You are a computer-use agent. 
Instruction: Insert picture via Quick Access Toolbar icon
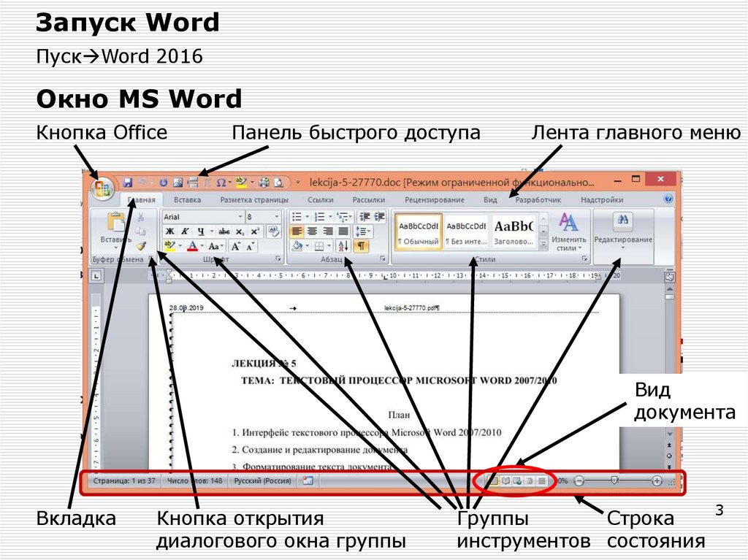point(178,183)
